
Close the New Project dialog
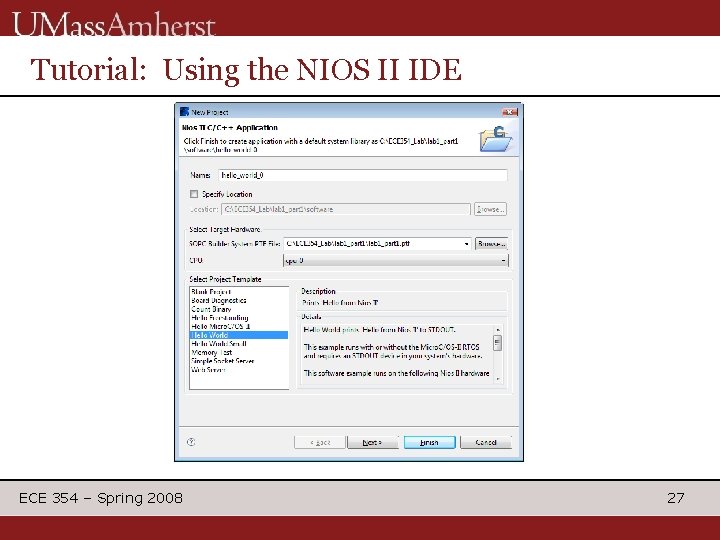(510, 112)
